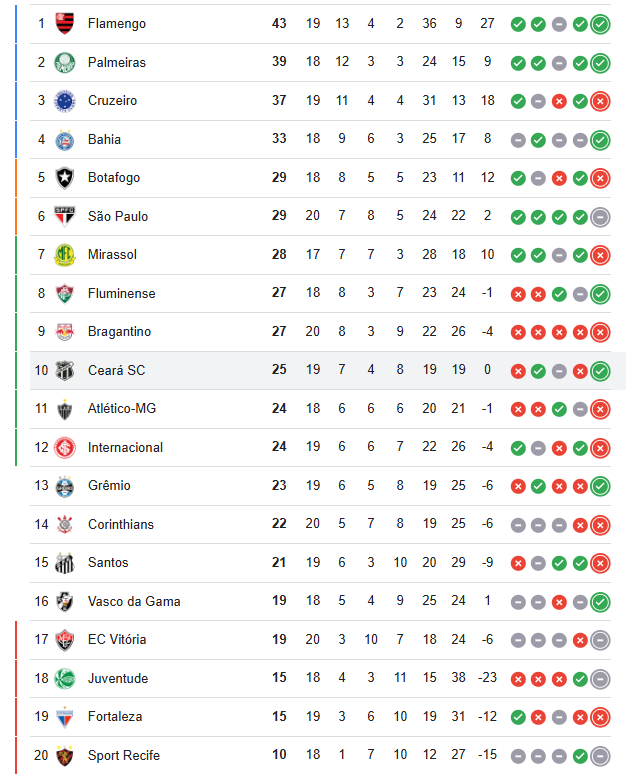Click Bragantino's most recent loss icon

tap(600, 332)
